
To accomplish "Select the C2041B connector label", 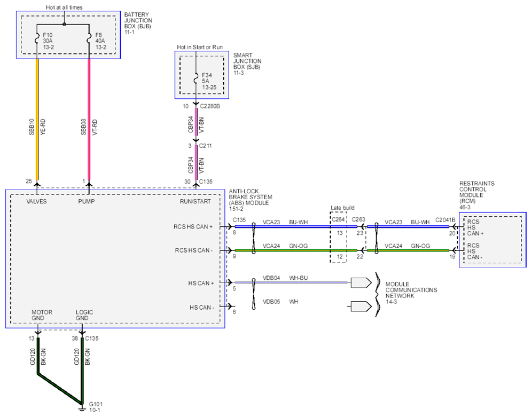I will point(445,219).
